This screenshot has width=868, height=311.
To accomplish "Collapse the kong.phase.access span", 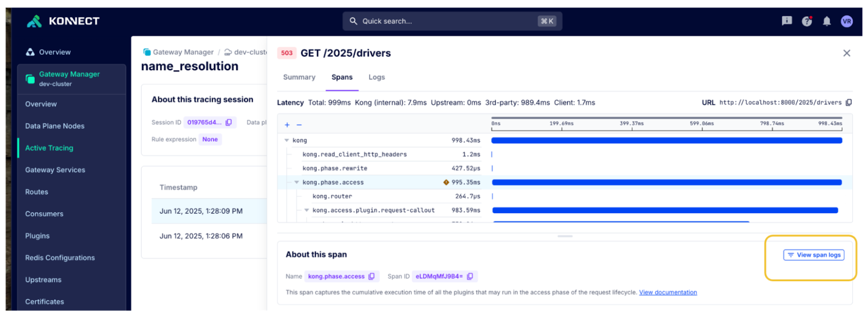I will click(297, 182).
